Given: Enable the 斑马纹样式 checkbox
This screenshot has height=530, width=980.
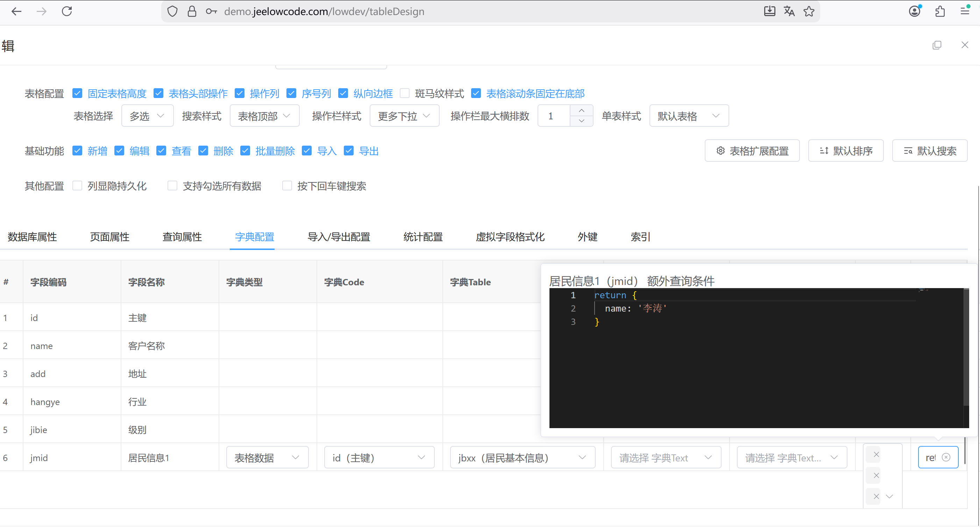Looking at the screenshot, I should (x=405, y=93).
